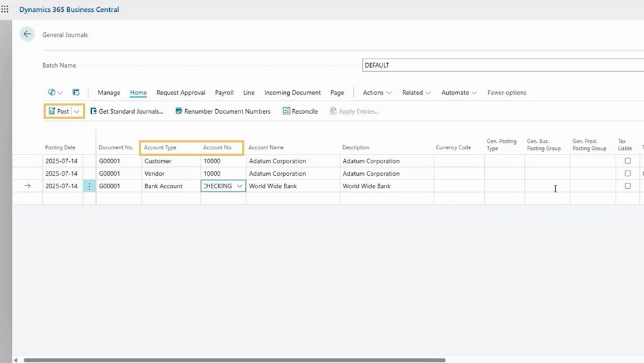
Task: Click account number 10000 in Customer row
Action: 223,161
